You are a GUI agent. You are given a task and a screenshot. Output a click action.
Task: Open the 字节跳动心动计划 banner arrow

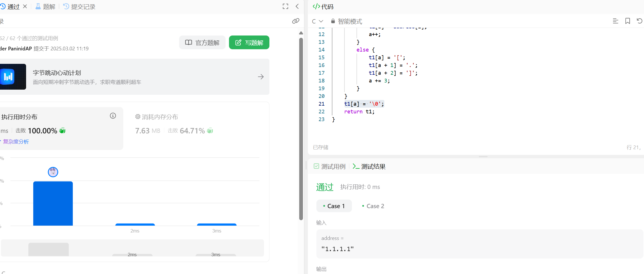(261, 77)
